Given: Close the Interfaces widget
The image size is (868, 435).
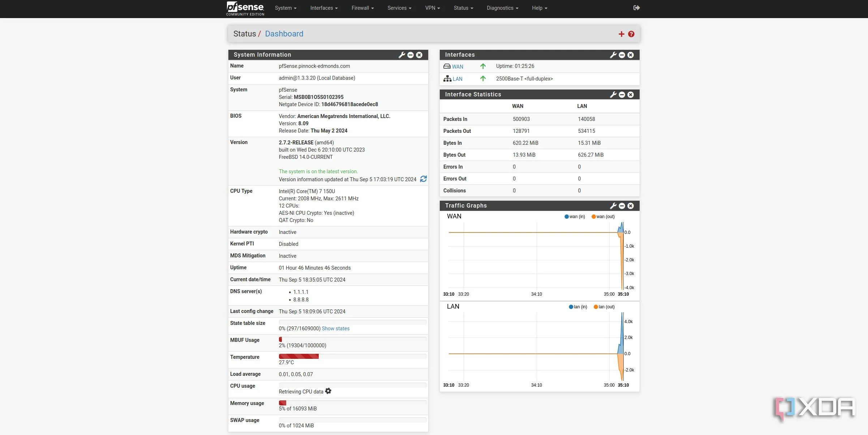Looking at the screenshot, I should (x=630, y=55).
